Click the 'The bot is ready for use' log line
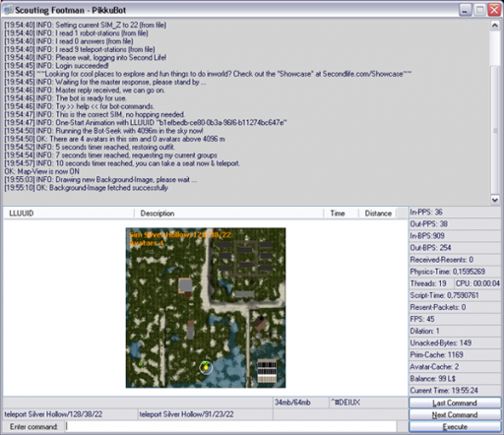 pyautogui.click(x=65, y=98)
